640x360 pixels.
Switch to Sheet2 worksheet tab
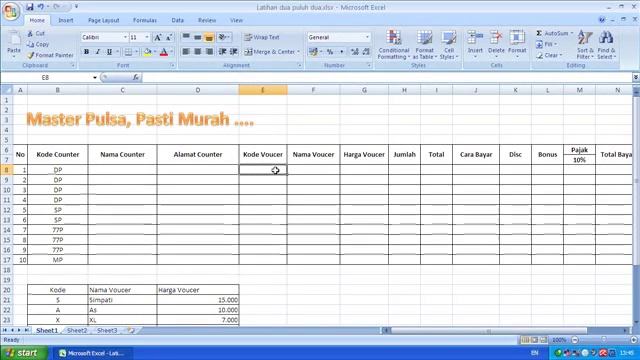(x=77, y=331)
